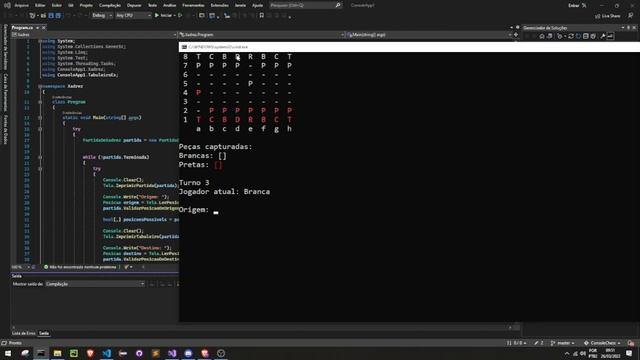Open Brave browser from the taskbar
The width and height of the screenshot is (640, 360).
(90, 353)
